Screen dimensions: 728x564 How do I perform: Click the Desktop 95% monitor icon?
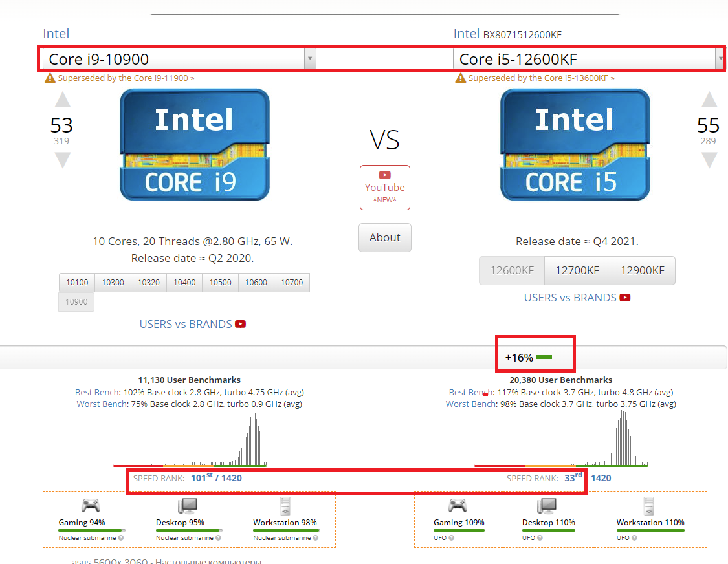(x=188, y=506)
